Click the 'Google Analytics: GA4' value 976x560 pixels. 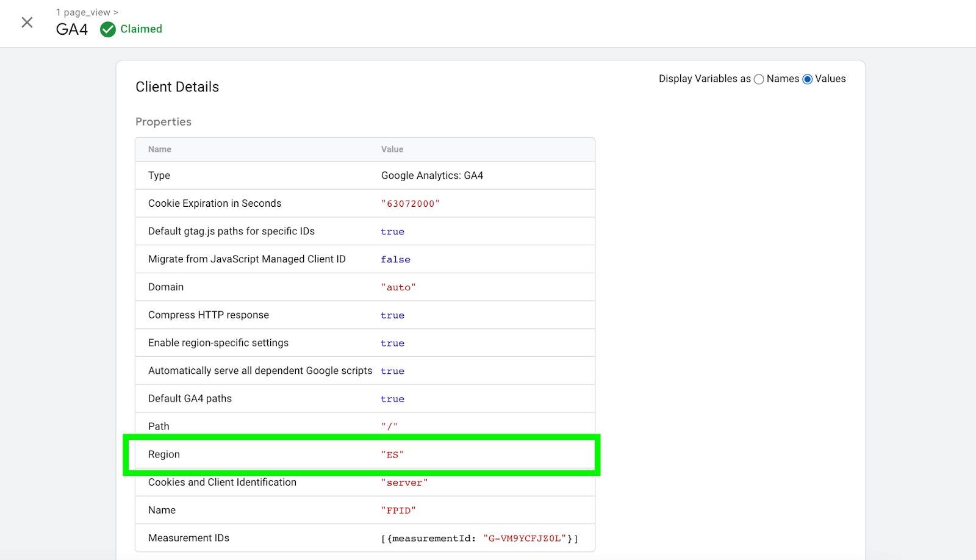[x=432, y=176]
